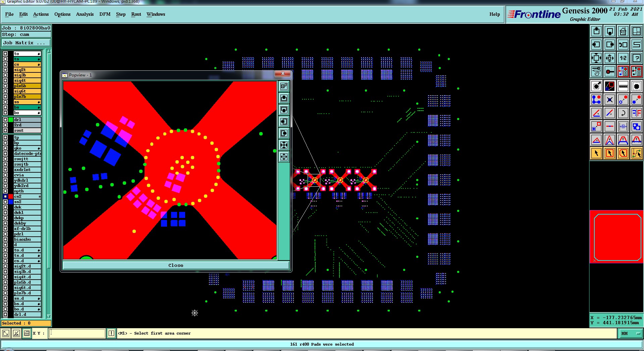644x351 pixels.
Task: Toggle the checkbox for layer cs2
Action: point(5,196)
